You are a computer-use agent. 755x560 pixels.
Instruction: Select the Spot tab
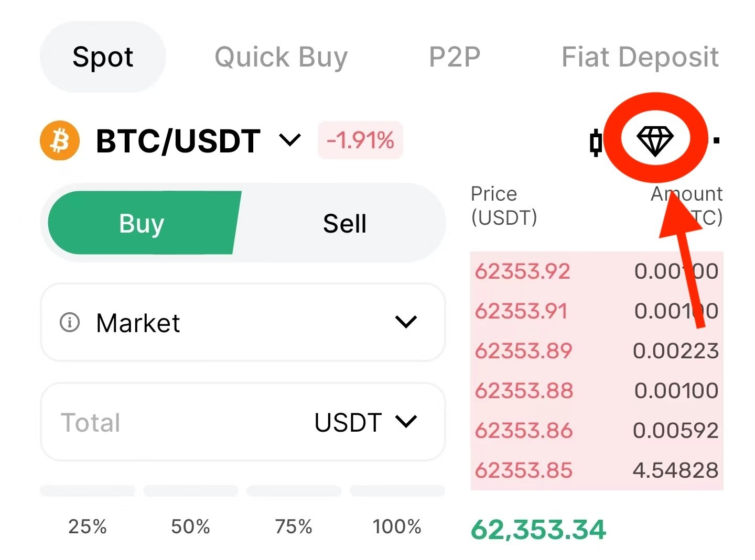coord(103,57)
